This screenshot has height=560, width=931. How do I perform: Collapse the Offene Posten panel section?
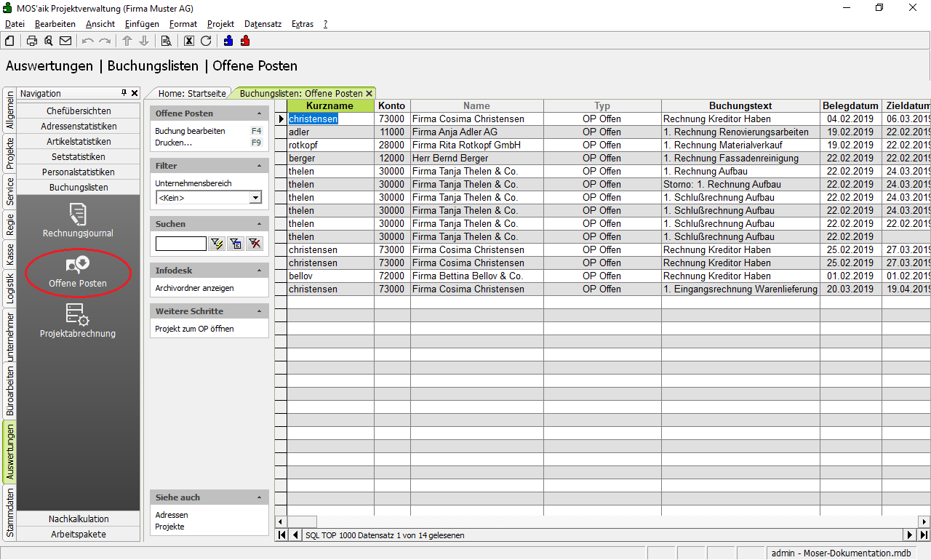tap(260, 113)
